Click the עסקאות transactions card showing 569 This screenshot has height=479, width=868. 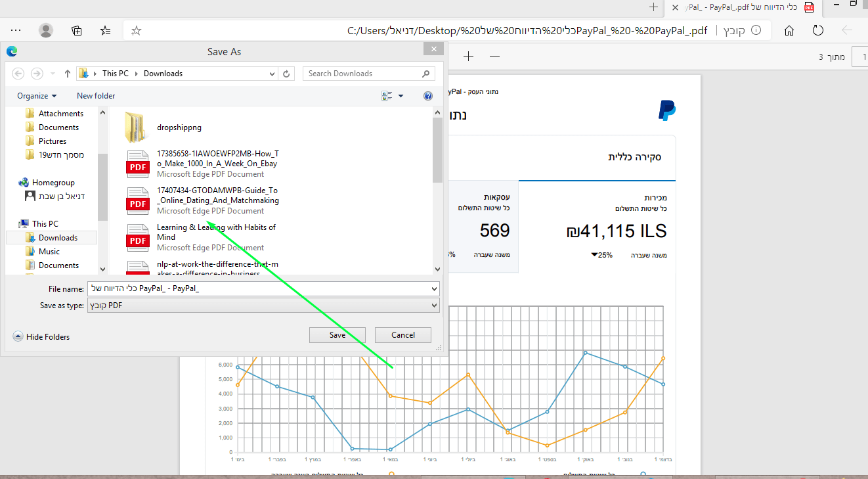[x=484, y=226]
